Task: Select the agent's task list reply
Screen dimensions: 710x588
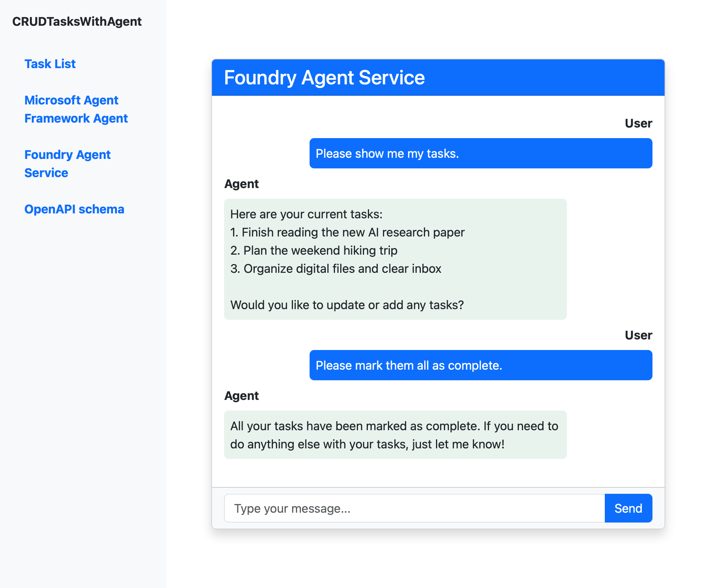Action: point(395,259)
